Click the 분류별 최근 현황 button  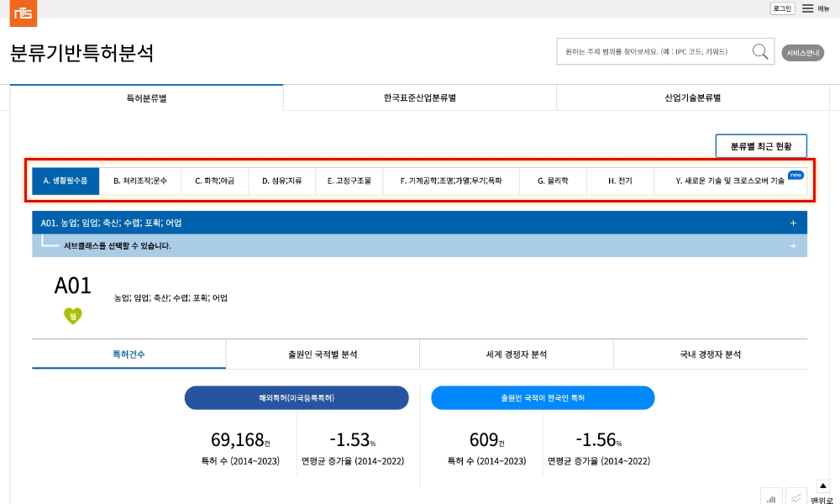click(761, 145)
